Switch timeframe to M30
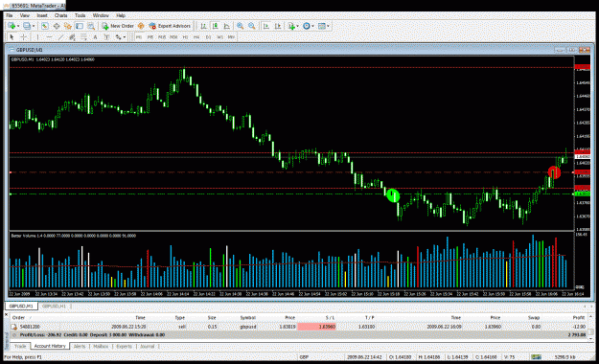The image size is (599, 364). (173, 37)
